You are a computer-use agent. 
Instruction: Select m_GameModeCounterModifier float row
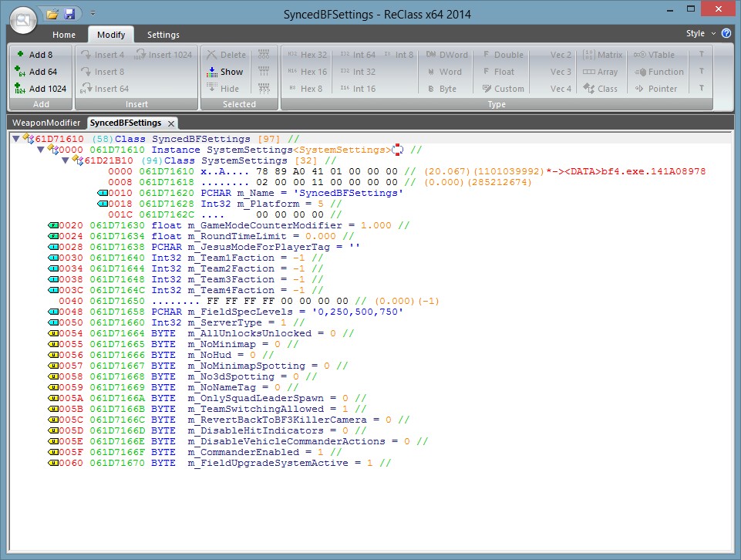(x=228, y=225)
